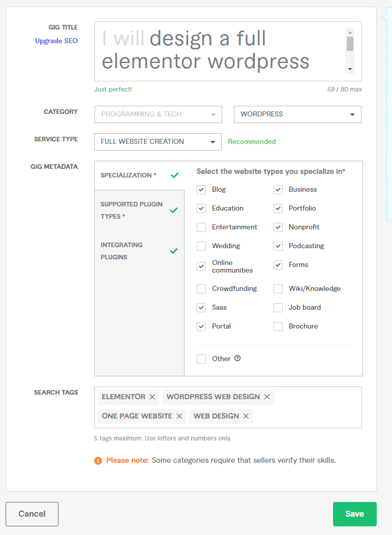The height and width of the screenshot is (535, 392).
Task: Click the Cancel button
Action: pos(32,514)
